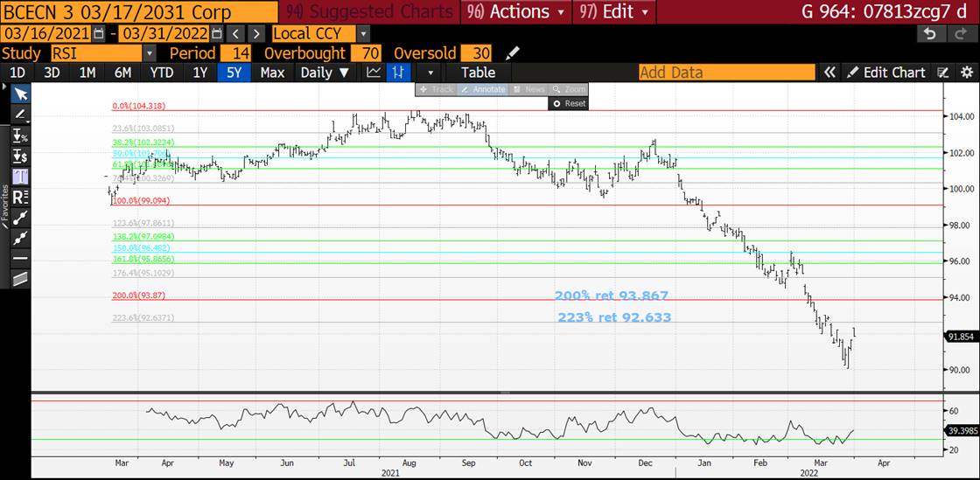This screenshot has height=480, width=980.
Task: Select the channel band tool
Action: click(x=21, y=279)
